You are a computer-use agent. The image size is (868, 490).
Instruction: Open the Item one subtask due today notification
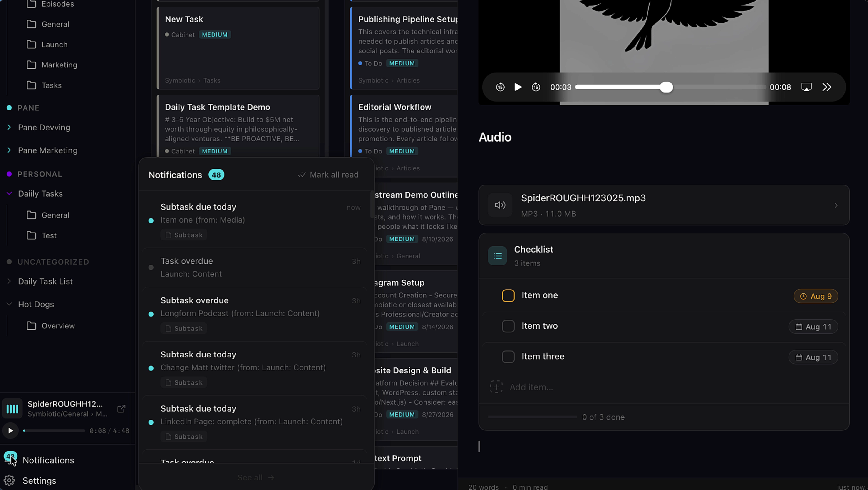click(255, 220)
